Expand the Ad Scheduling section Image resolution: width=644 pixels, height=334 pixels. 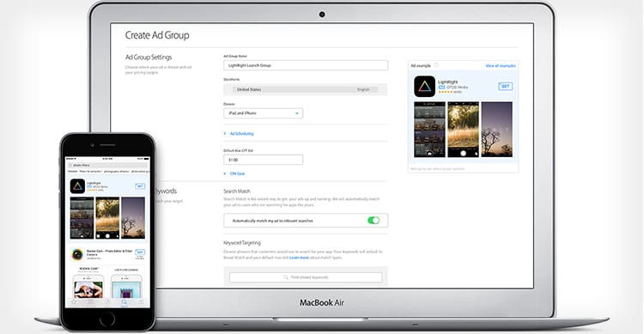[239, 134]
